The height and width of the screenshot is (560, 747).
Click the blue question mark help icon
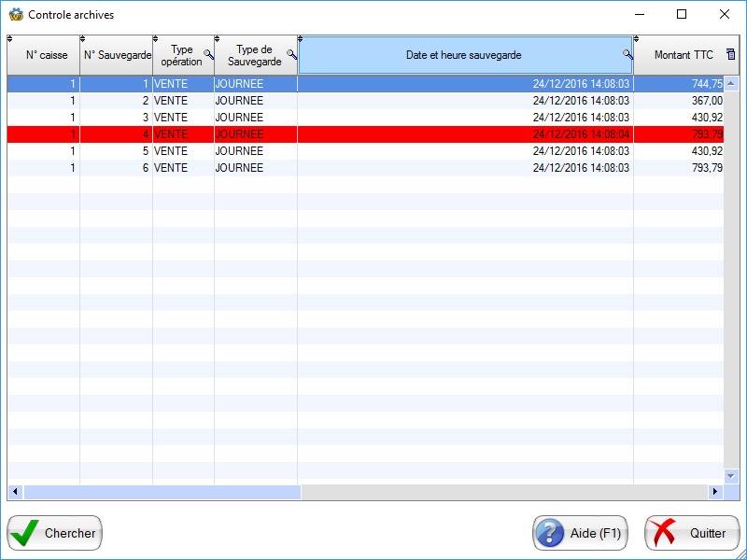(550, 533)
